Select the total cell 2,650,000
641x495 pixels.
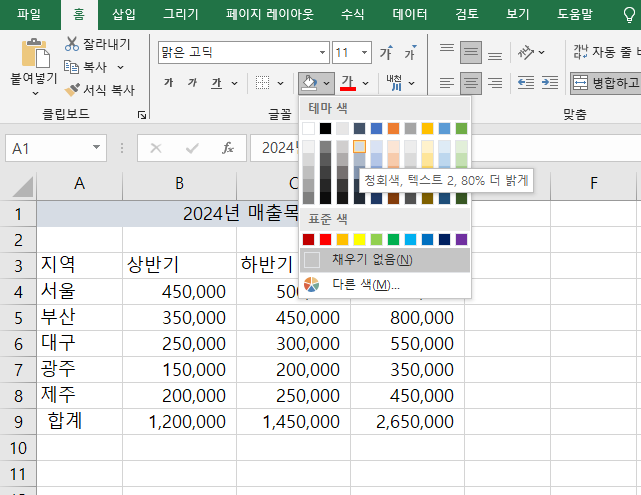[407, 422]
